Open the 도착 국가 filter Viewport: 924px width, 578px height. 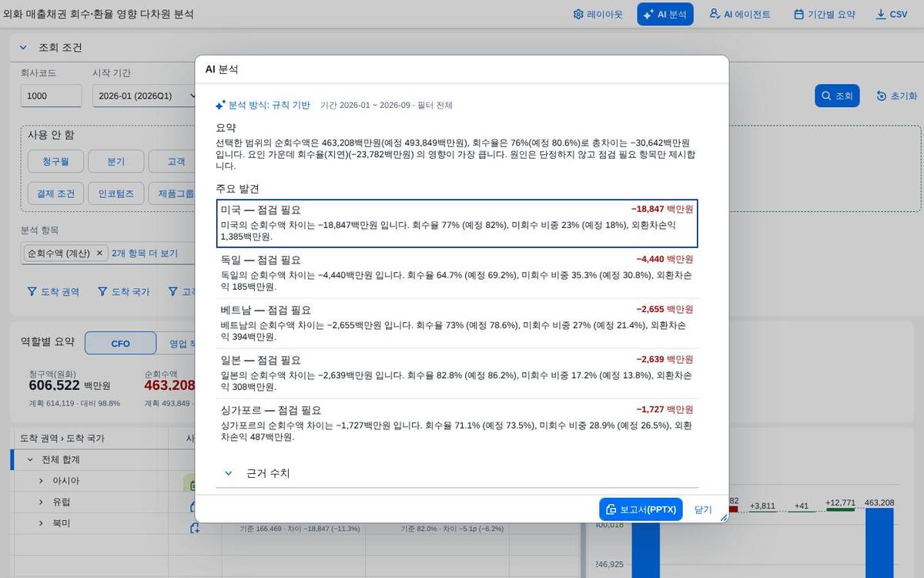pos(124,291)
